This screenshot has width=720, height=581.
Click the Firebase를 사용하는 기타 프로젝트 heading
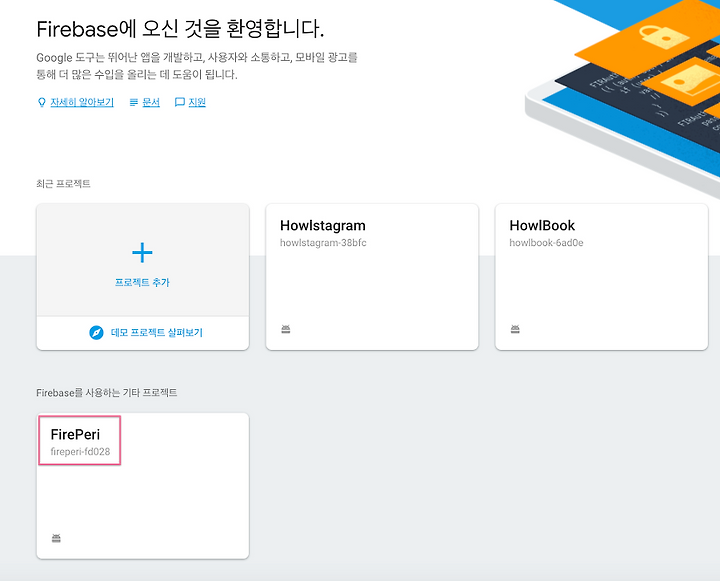[x=107, y=393]
